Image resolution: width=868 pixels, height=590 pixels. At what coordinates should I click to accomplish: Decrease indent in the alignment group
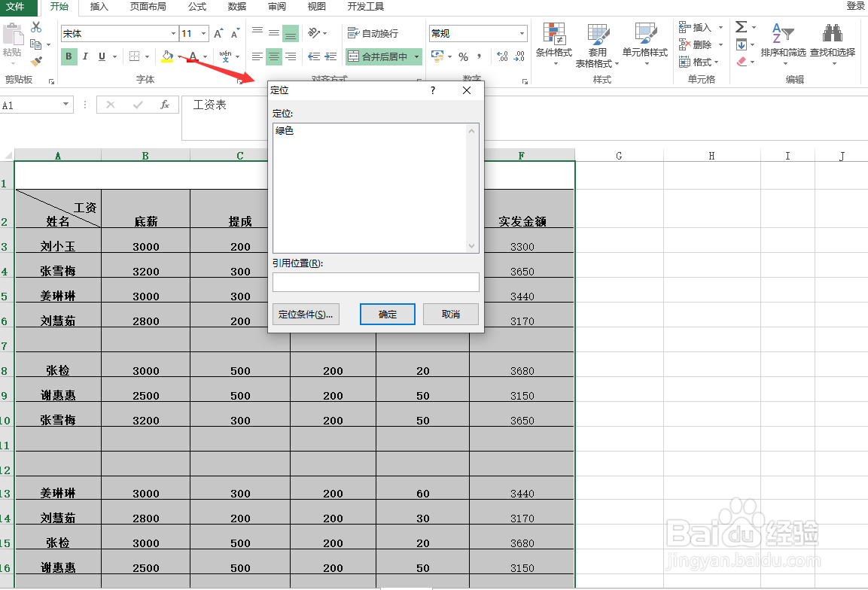[314, 56]
